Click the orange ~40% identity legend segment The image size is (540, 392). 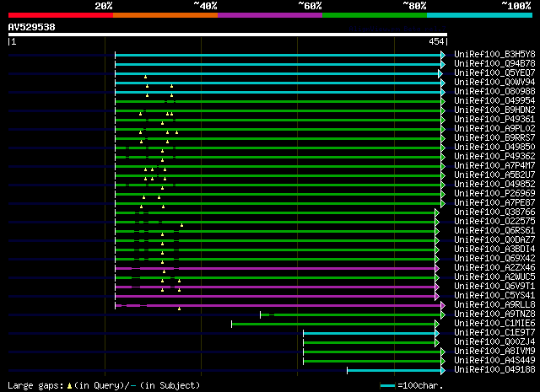click(x=165, y=15)
